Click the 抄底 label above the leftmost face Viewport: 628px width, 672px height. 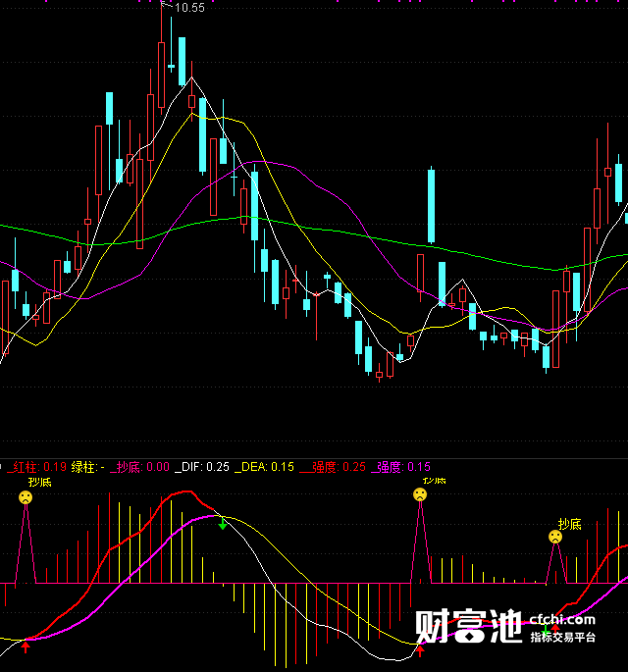coord(40,482)
